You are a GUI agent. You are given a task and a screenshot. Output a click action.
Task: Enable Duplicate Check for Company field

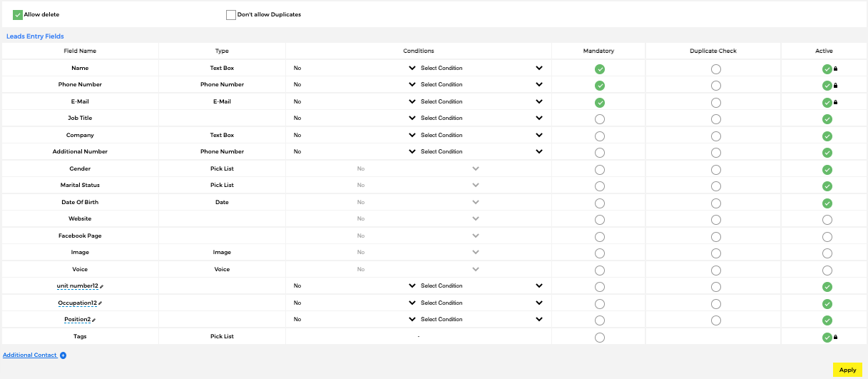(x=715, y=136)
